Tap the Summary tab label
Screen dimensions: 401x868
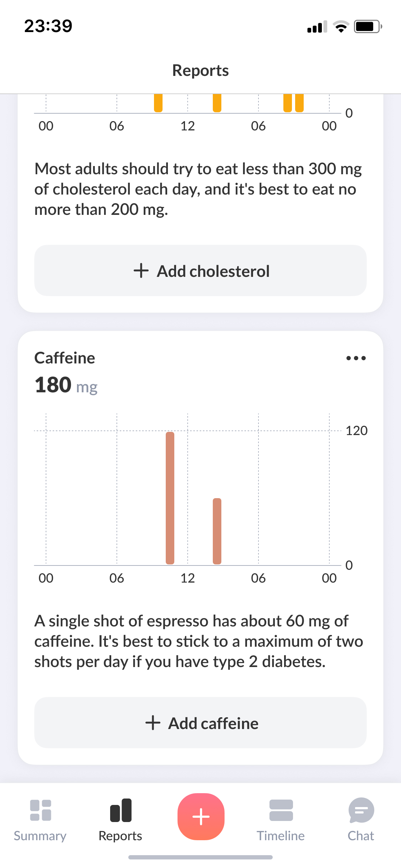click(40, 836)
